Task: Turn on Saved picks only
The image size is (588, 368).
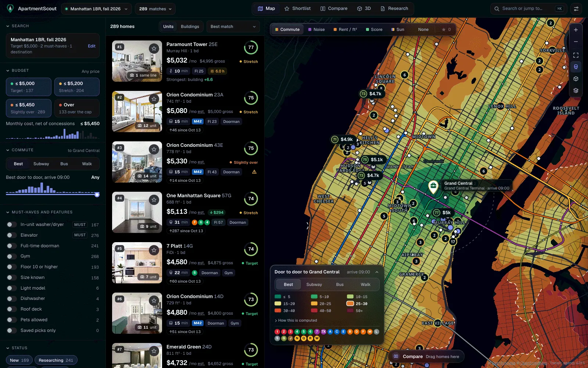Action: 12,330
